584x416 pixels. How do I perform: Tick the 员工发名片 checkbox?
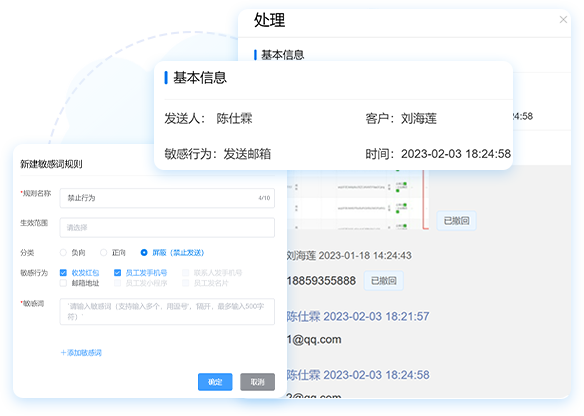click(185, 283)
